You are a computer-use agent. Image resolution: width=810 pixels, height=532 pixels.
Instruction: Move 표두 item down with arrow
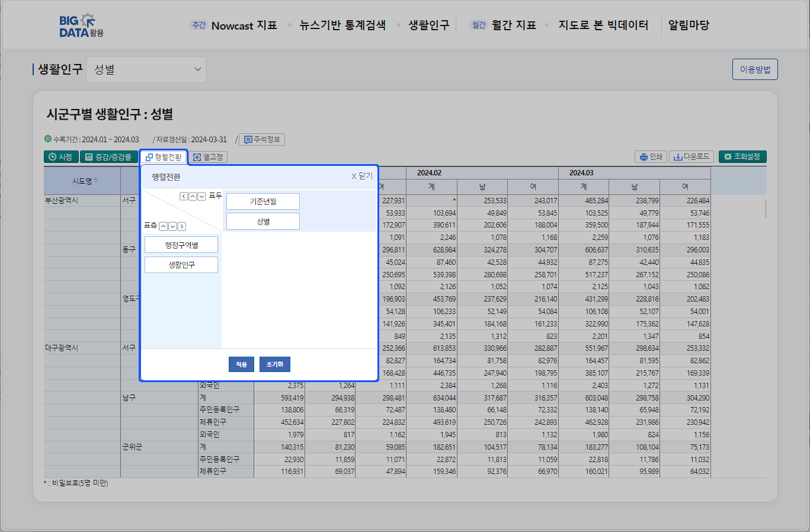201,197
